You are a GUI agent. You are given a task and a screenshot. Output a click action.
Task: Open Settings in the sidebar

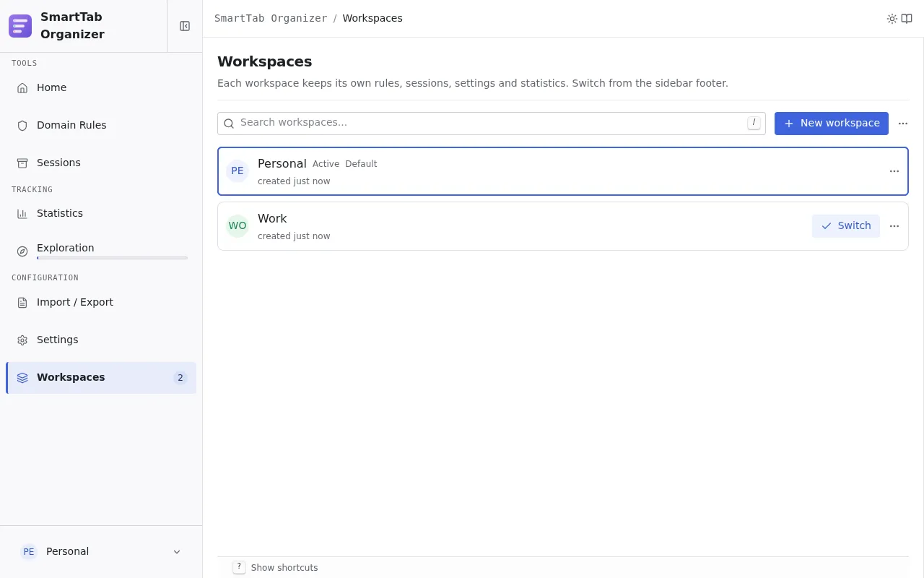(x=101, y=340)
